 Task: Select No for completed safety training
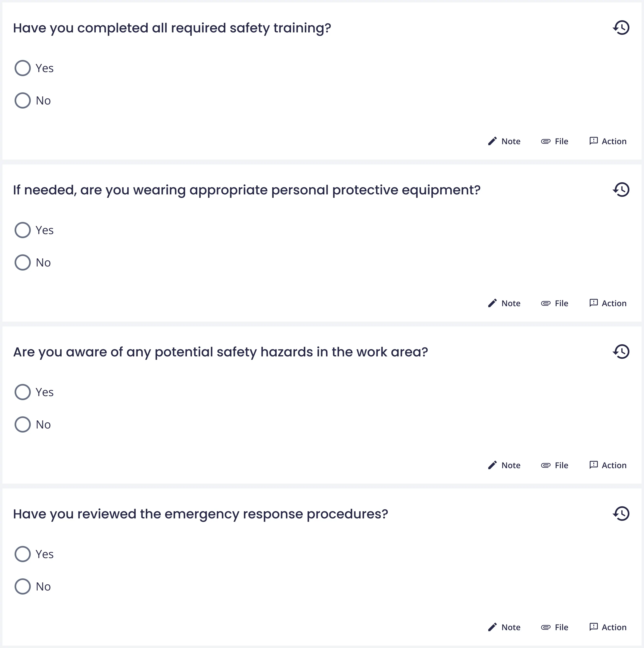23,101
